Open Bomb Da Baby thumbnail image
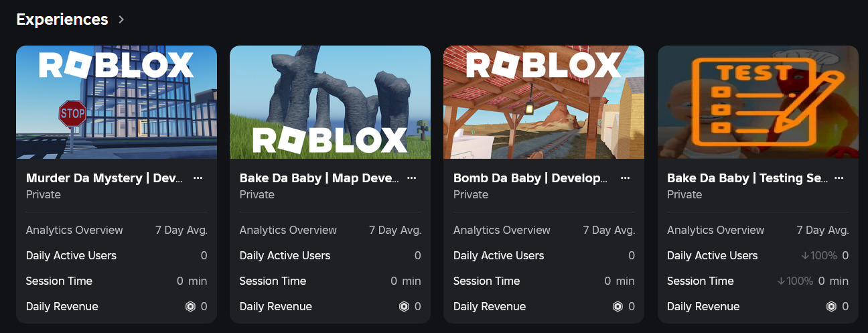Screen dimensions: 868x333 tap(544, 102)
